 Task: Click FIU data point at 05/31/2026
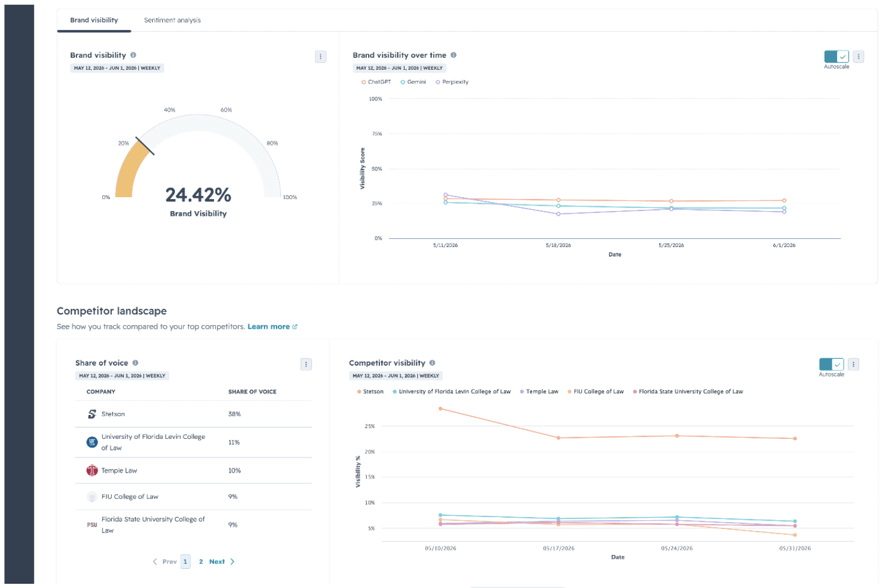click(795, 535)
